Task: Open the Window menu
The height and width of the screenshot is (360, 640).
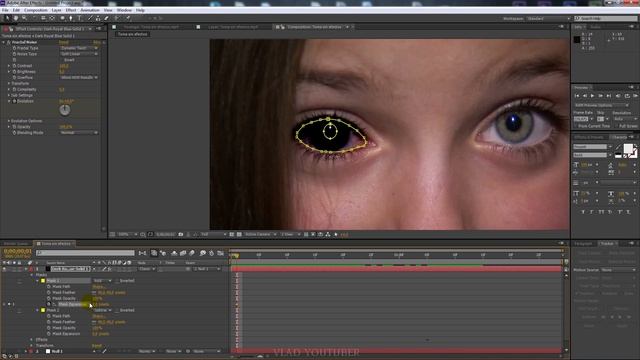Action: (x=124, y=10)
